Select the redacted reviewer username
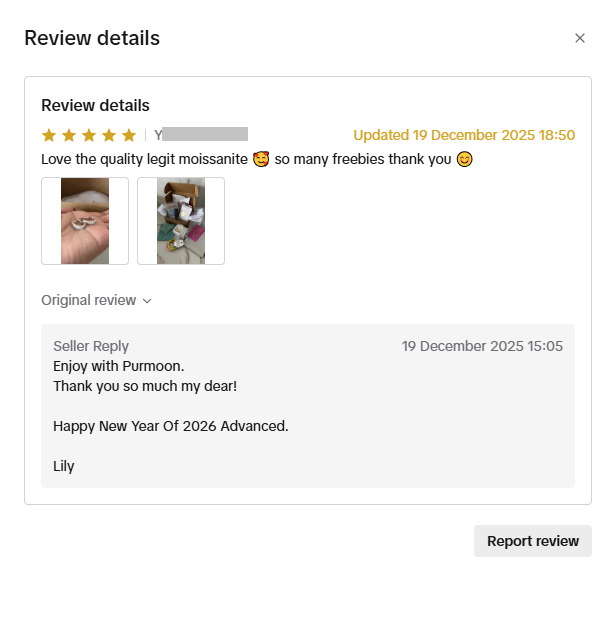 tap(201, 135)
